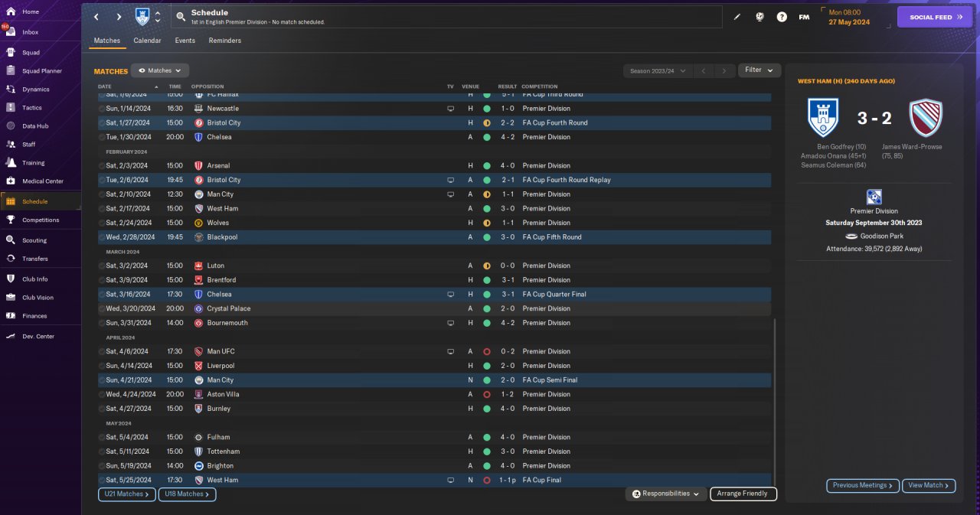Go to the previous season arrow
980x515 pixels.
point(703,70)
